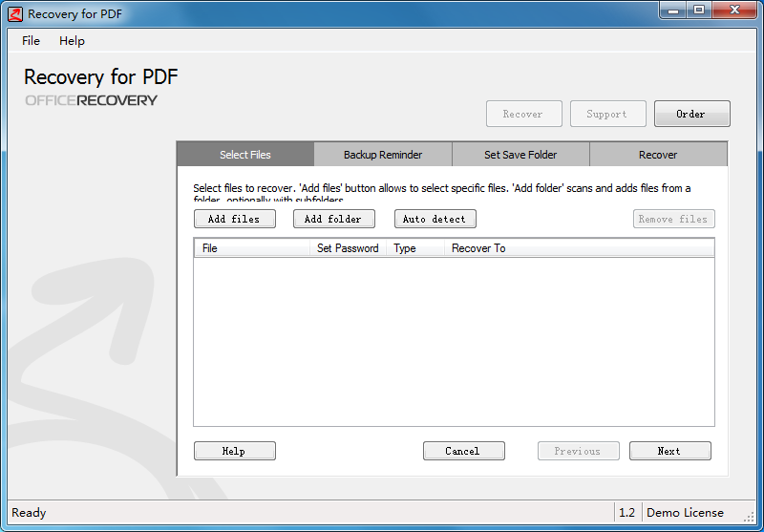Click the Set Password column header
Image resolution: width=764 pixels, height=532 pixels.
coord(348,248)
